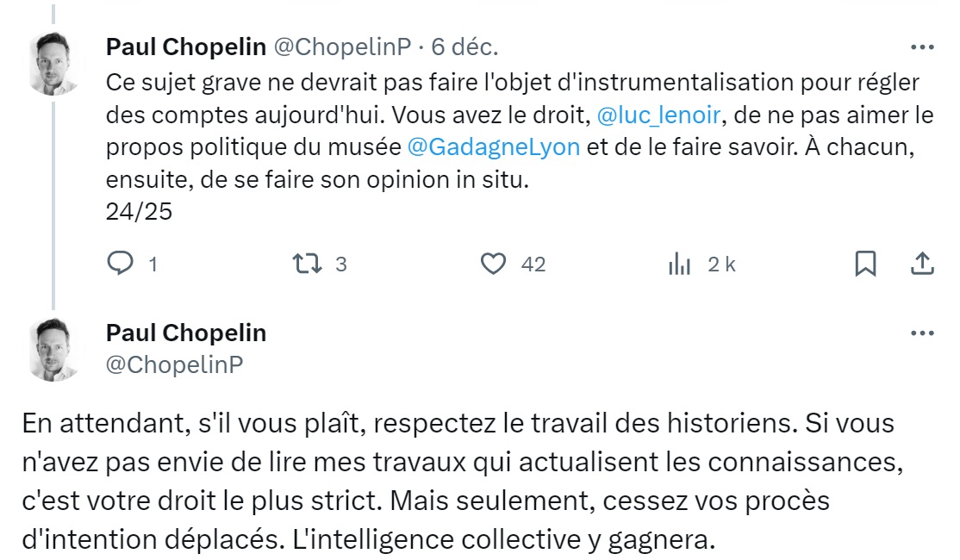
Task: Open the @GadagneLyon mention link
Action: tap(494, 146)
